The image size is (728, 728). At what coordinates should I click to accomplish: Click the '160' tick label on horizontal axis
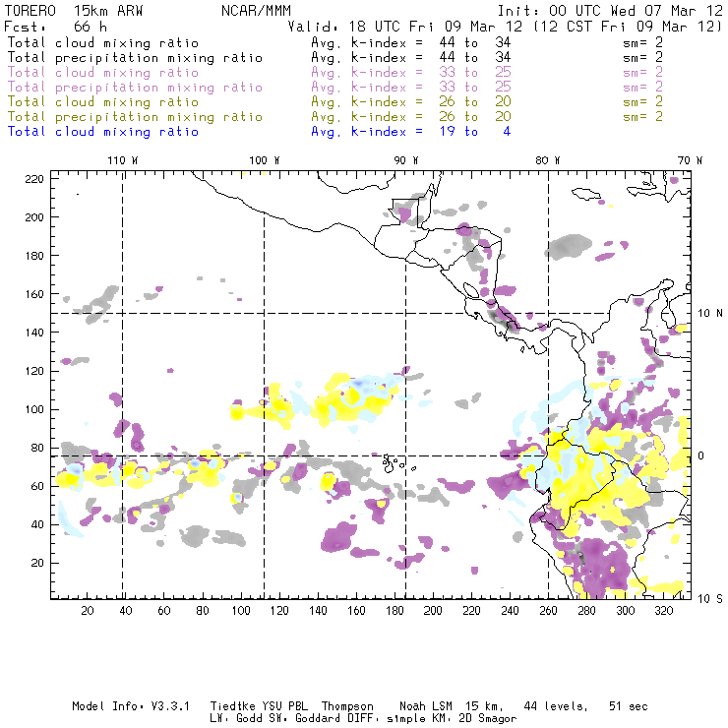pyautogui.click(x=356, y=611)
